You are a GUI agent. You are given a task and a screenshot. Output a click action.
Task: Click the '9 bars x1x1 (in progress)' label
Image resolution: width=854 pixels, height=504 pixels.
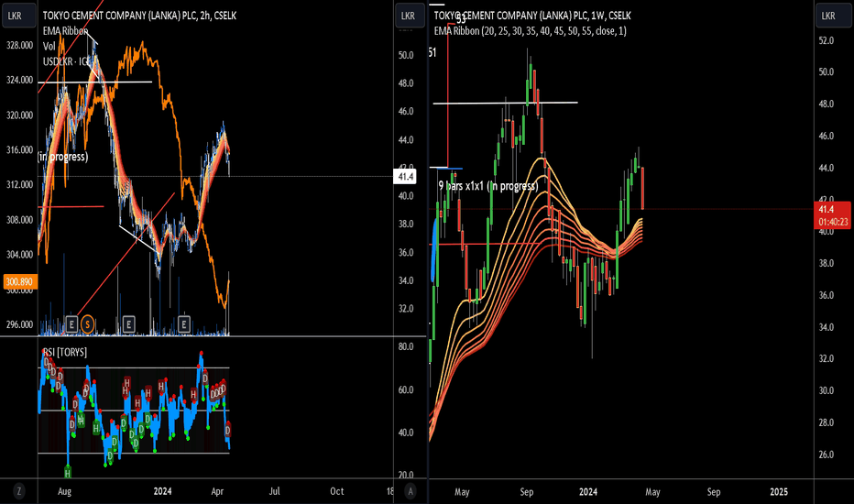[x=488, y=186]
